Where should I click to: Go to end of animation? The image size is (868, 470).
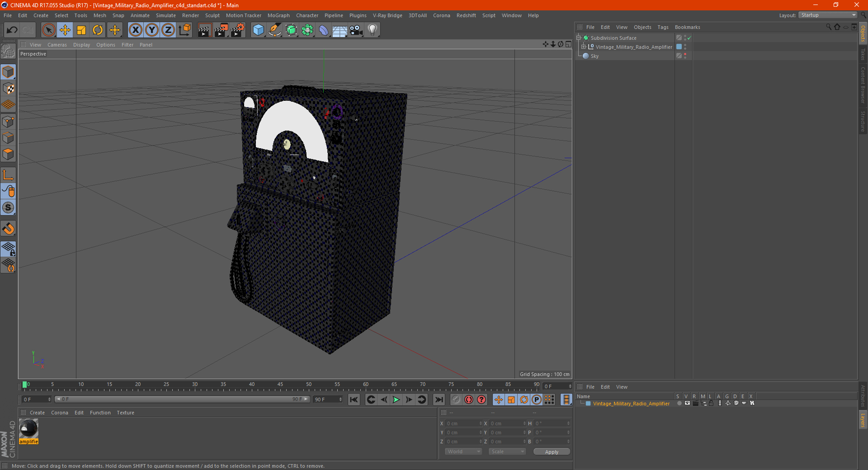coord(439,399)
